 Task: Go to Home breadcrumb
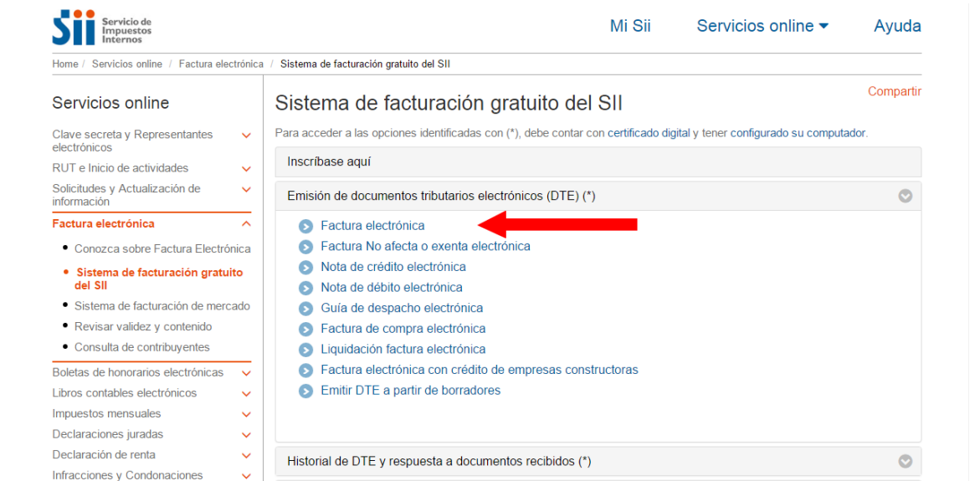[x=65, y=64]
